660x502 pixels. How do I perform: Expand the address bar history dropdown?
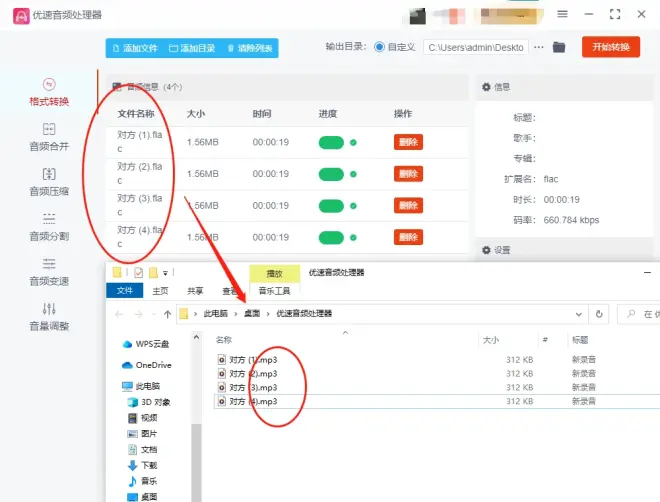pos(579,314)
